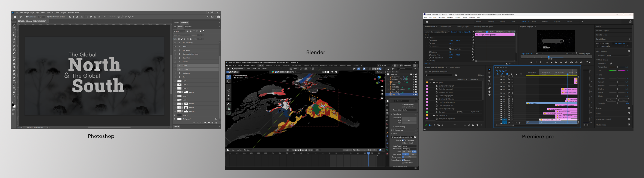The image size is (644, 178).
Task: Open the Input LUT dropdown in Lumetri
Action: (618, 56)
